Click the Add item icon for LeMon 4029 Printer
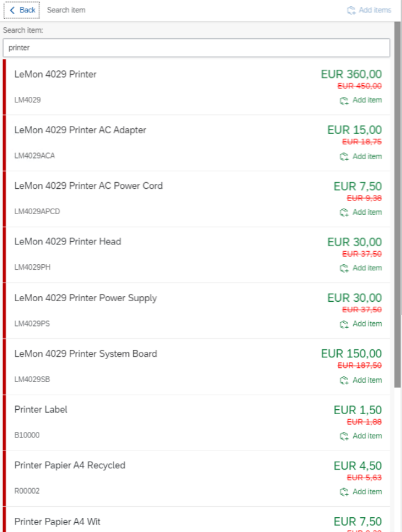Image resolution: width=402 pixels, height=532 pixels. [x=344, y=101]
